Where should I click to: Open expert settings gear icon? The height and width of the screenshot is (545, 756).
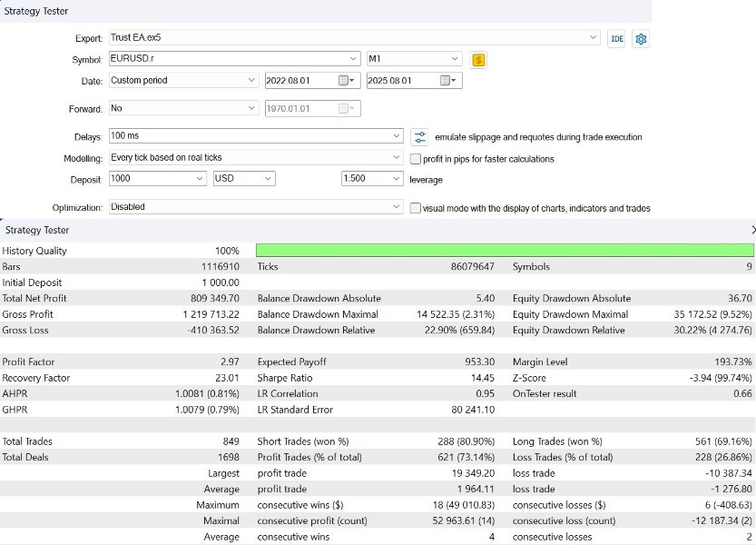coord(641,39)
